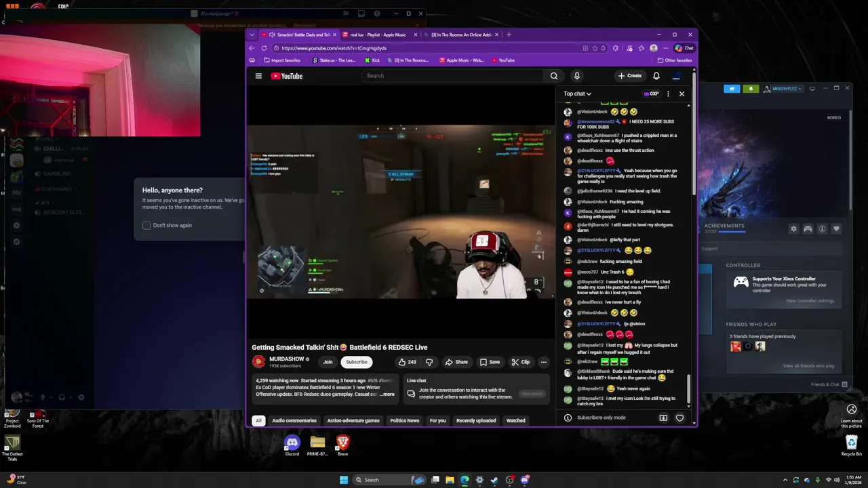Click the browser address bar URL
Viewport: 868px width, 488px height.
tap(334, 48)
